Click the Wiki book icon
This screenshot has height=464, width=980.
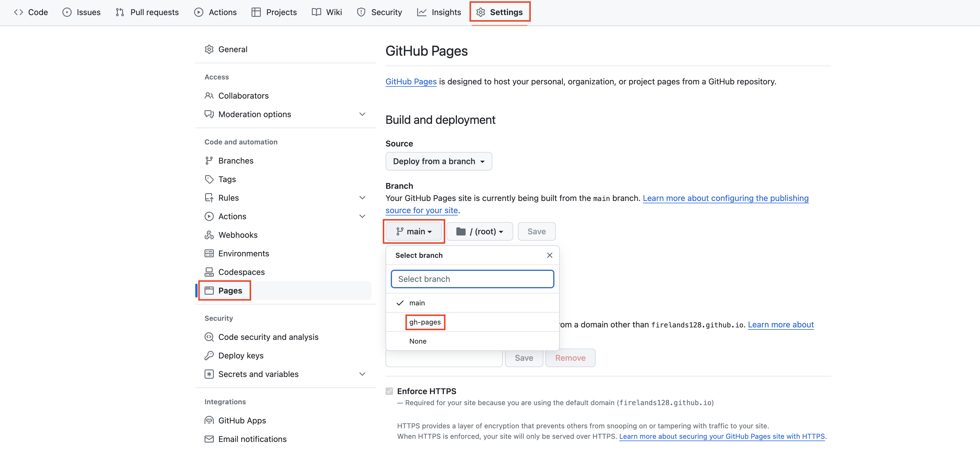click(316, 12)
